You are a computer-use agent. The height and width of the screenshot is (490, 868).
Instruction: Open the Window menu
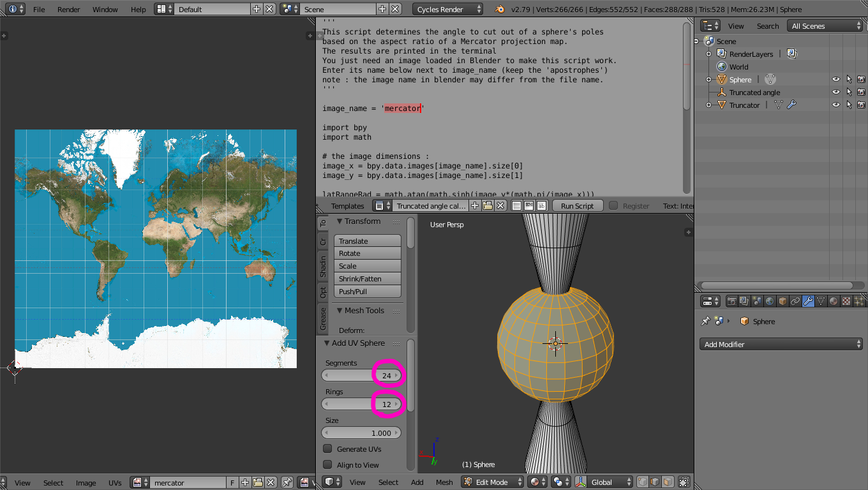tap(105, 10)
